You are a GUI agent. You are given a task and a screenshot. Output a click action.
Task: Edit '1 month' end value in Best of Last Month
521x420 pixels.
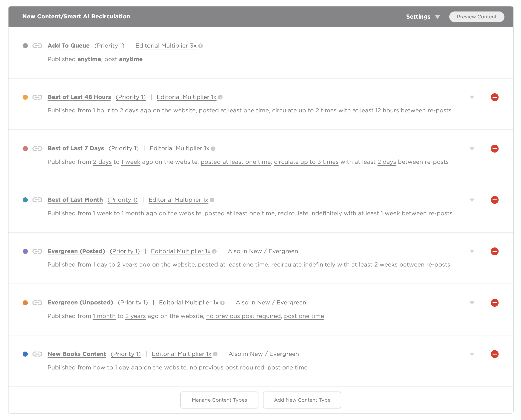133,213
